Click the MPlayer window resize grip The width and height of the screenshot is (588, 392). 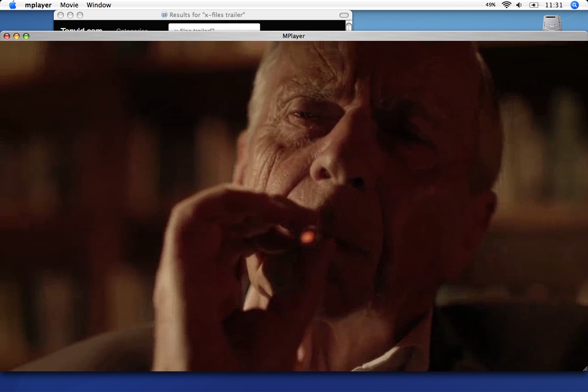(585, 368)
